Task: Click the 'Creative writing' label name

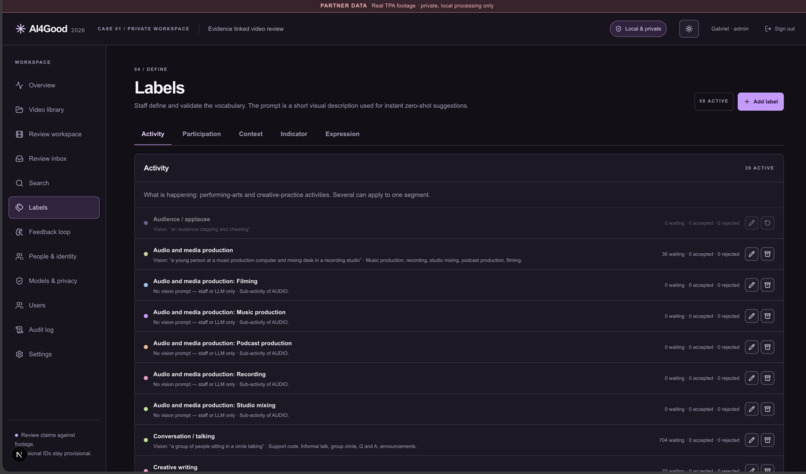Action: pyautogui.click(x=175, y=467)
